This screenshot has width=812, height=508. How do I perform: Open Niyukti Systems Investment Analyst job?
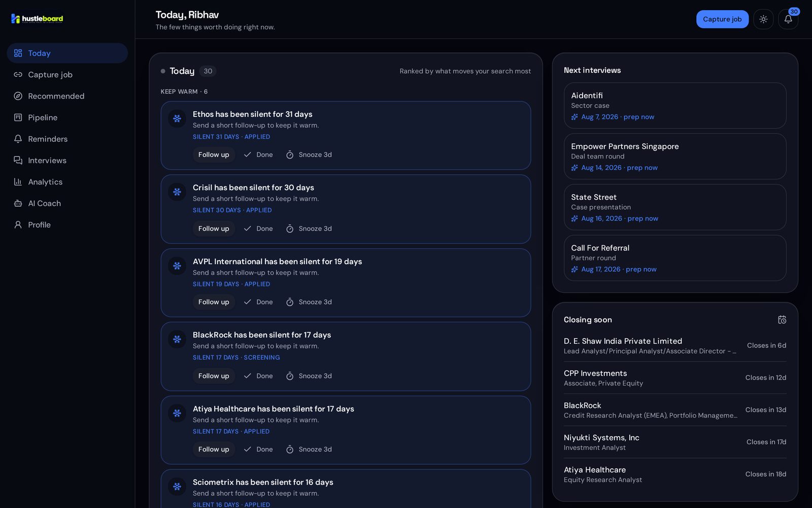point(675,442)
